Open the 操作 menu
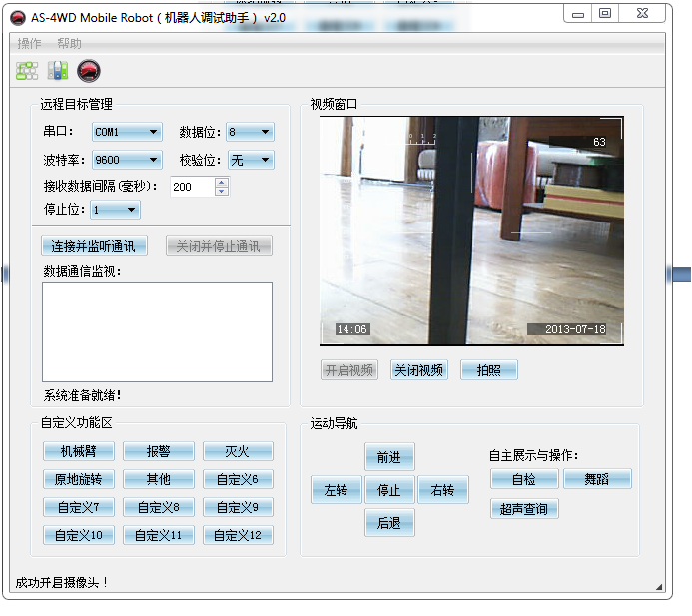 pos(30,44)
